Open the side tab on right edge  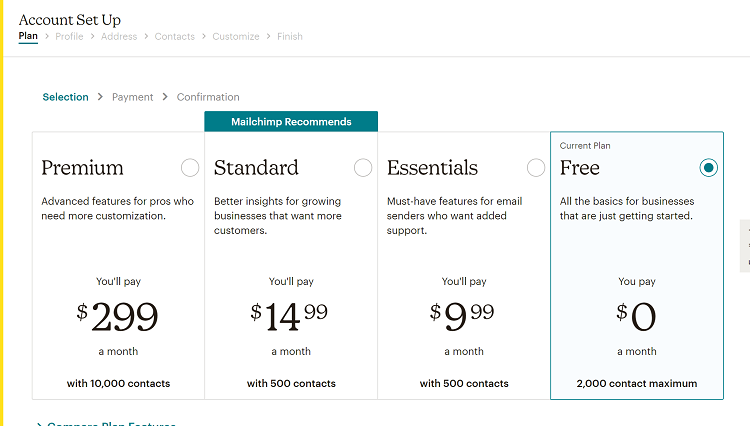point(745,245)
